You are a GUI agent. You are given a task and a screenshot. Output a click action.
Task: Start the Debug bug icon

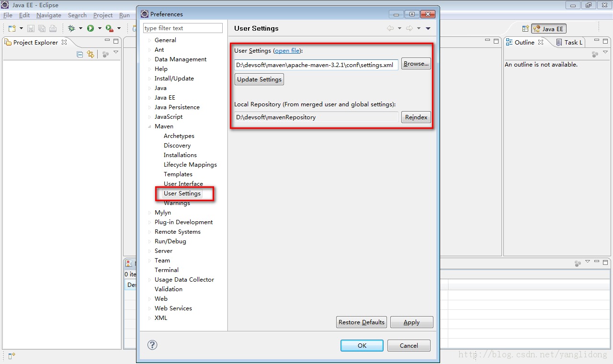click(x=72, y=28)
